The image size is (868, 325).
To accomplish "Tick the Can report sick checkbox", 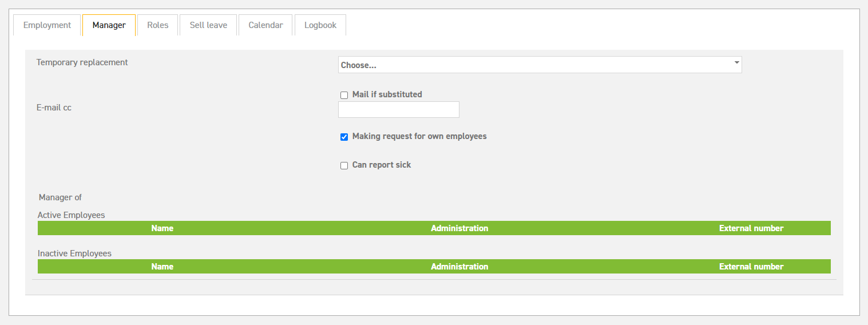I will tap(344, 165).
